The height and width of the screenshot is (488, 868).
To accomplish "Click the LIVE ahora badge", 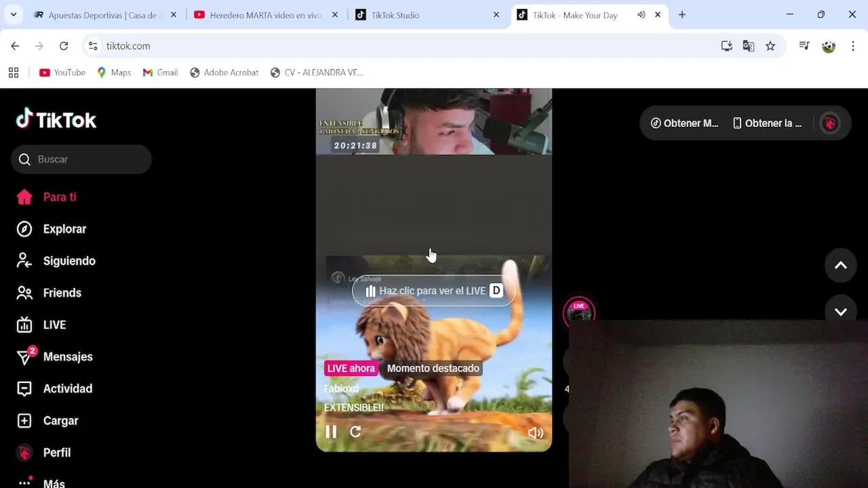I will [351, 368].
